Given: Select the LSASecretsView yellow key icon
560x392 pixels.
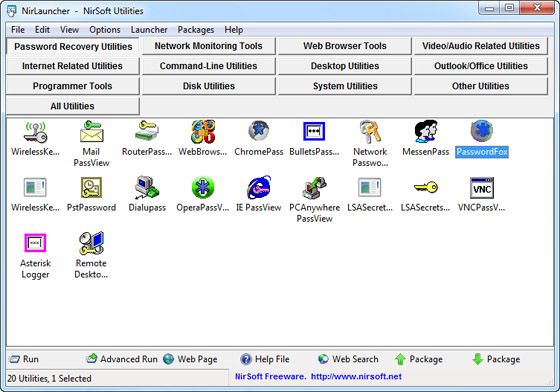Looking at the screenshot, I should pos(426,187).
